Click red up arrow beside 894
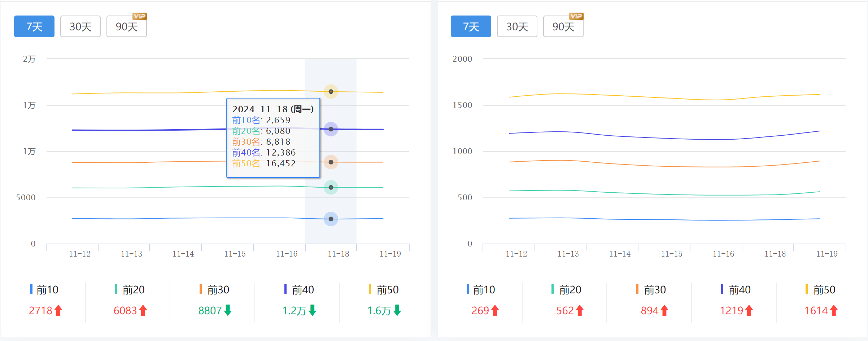 point(664,310)
